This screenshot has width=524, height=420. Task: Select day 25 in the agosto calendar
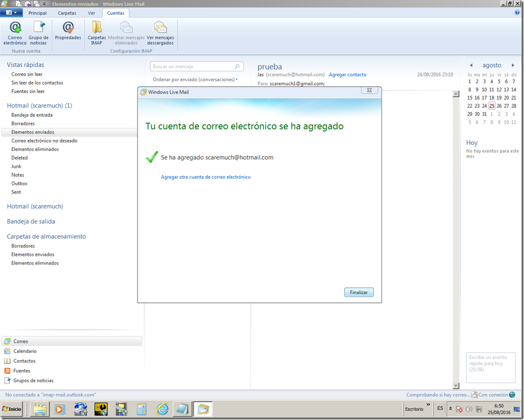[491, 106]
